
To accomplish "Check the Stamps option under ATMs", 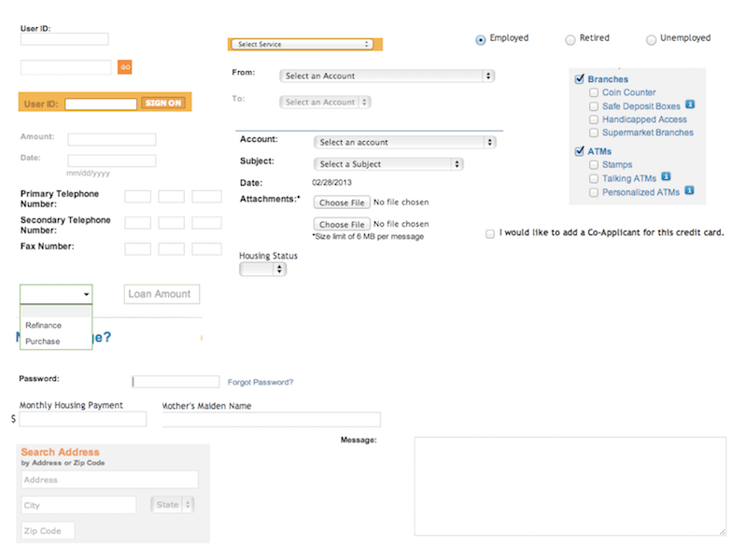I will 592,164.
